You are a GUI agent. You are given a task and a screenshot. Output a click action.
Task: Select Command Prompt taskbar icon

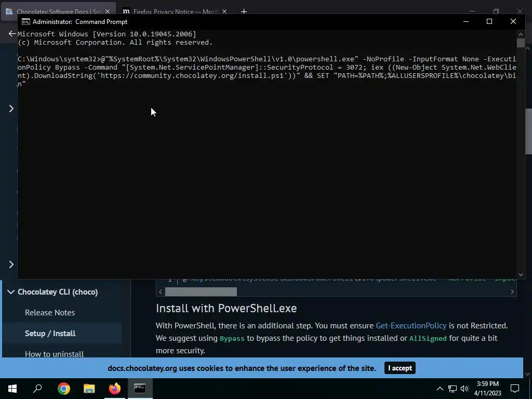click(140, 389)
